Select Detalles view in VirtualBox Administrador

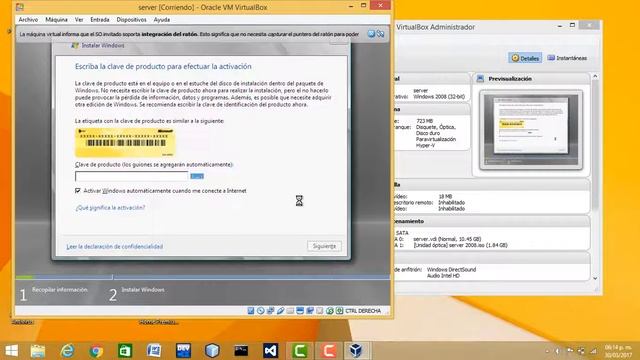(x=525, y=58)
